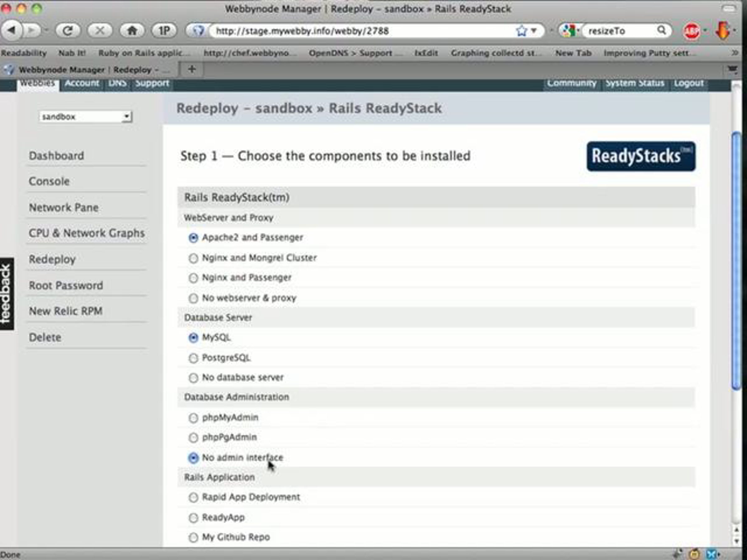Screen dimensions: 747x560
Task: Open the Readability bookmark
Action: (24, 53)
